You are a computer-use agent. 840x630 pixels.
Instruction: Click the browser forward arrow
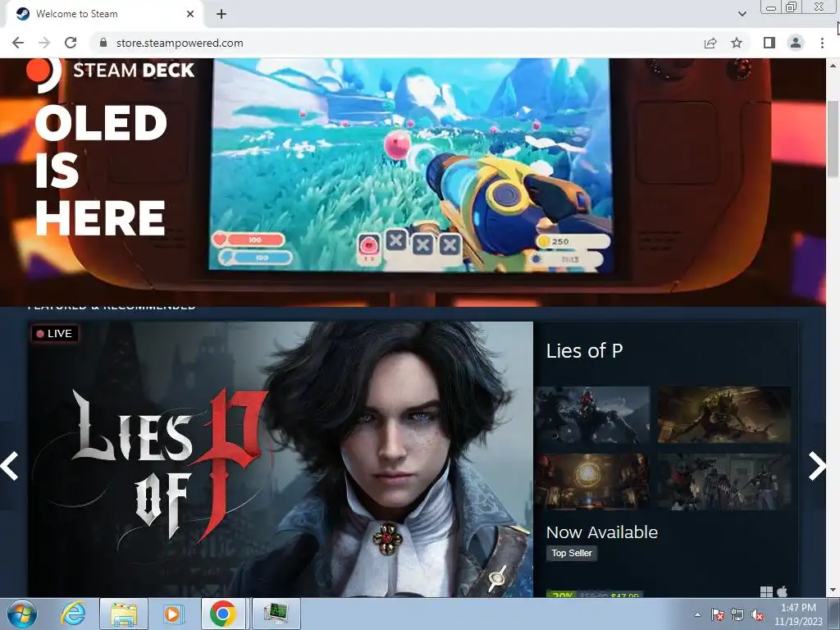click(x=44, y=43)
